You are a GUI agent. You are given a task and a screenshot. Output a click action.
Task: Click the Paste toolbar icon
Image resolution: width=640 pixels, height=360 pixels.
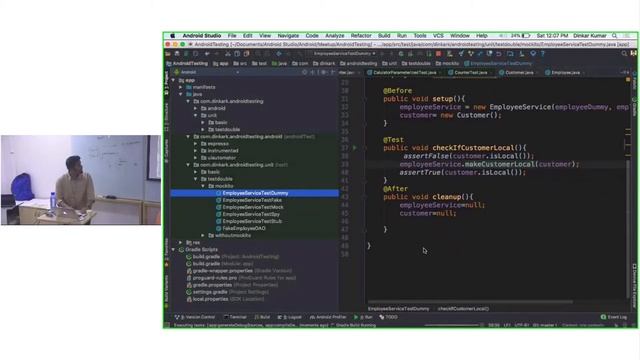point(247,53)
